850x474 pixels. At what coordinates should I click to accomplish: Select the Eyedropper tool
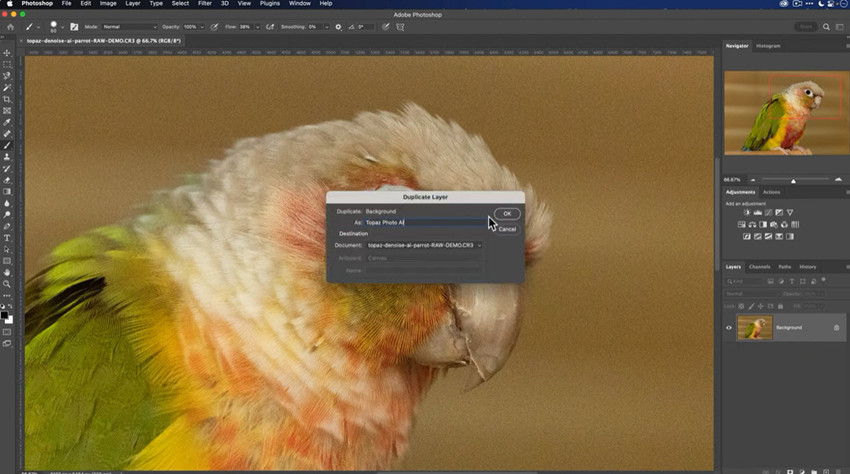coord(7,122)
